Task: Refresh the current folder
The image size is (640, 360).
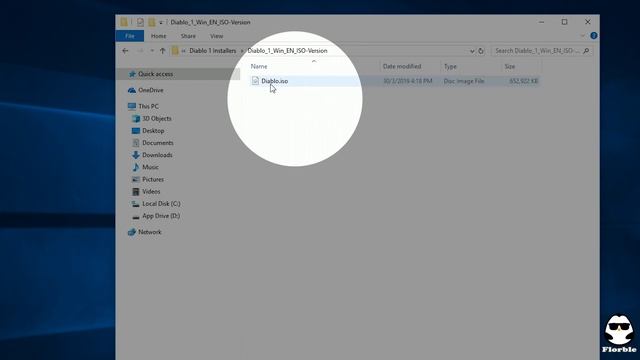Action: pos(481,51)
